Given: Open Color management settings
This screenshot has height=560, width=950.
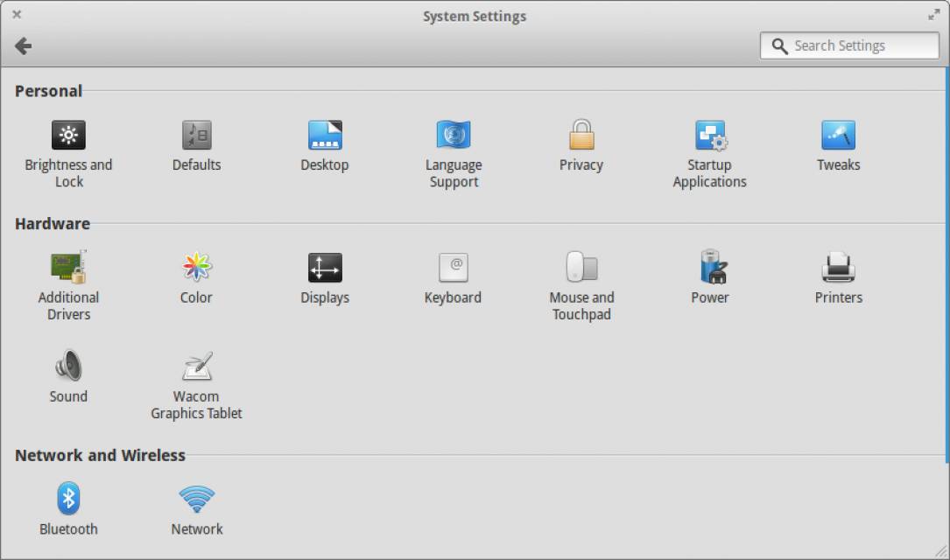Looking at the screenshot, I should pyautogui.click(x=196, y=268).
